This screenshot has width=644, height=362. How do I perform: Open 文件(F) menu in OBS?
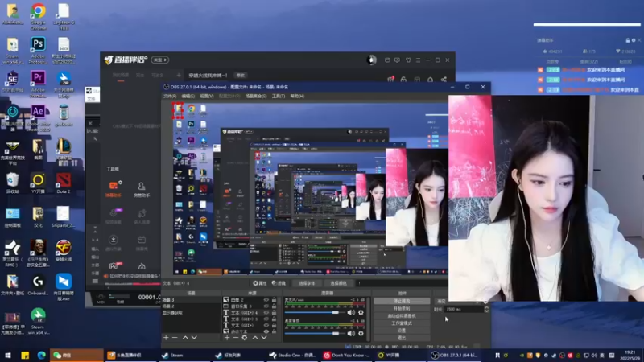(x=170, y=96)
